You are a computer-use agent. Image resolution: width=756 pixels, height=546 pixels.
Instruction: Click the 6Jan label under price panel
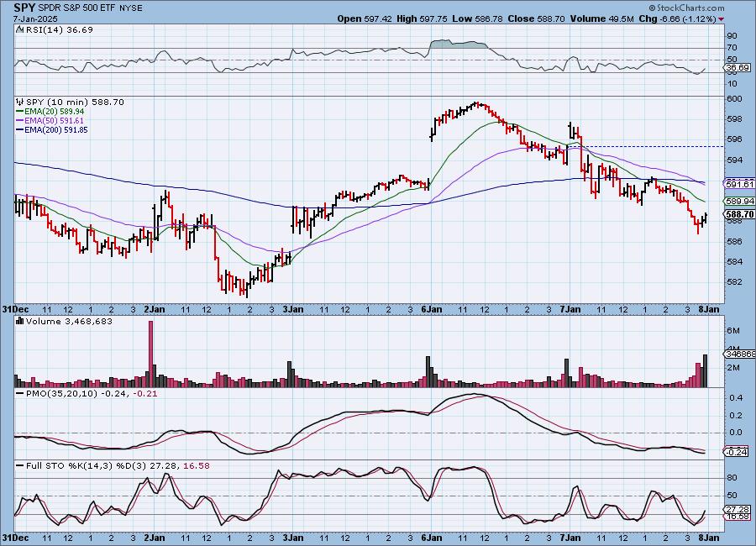431,309
